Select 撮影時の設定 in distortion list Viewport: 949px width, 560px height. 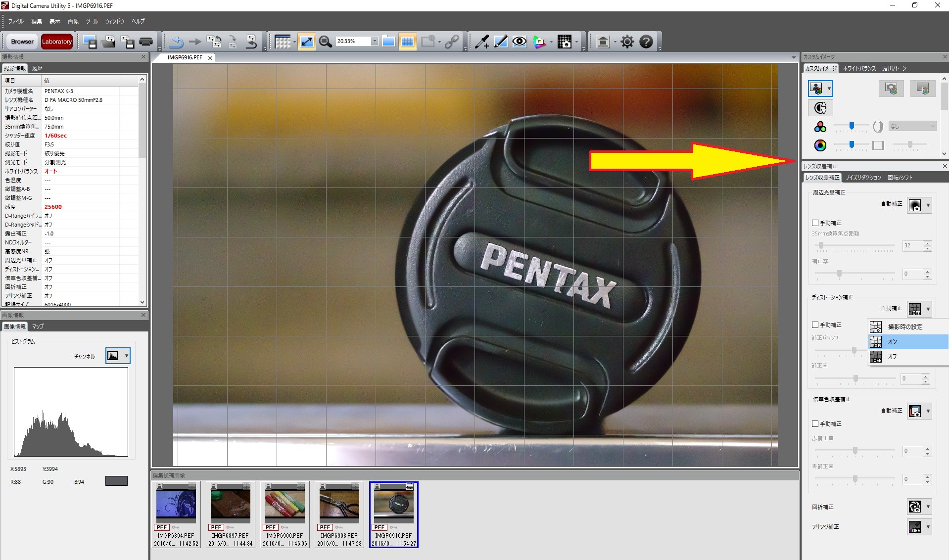(x=908, y=327)
